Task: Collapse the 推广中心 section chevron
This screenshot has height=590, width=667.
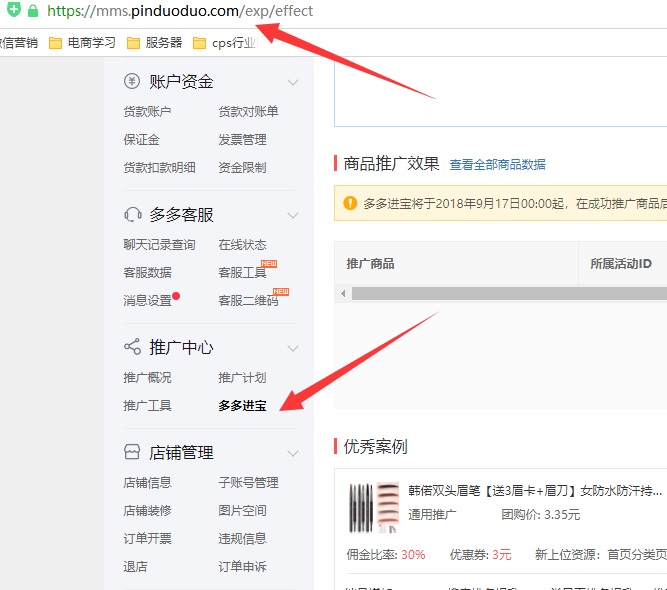Action: tap(293, 348)
